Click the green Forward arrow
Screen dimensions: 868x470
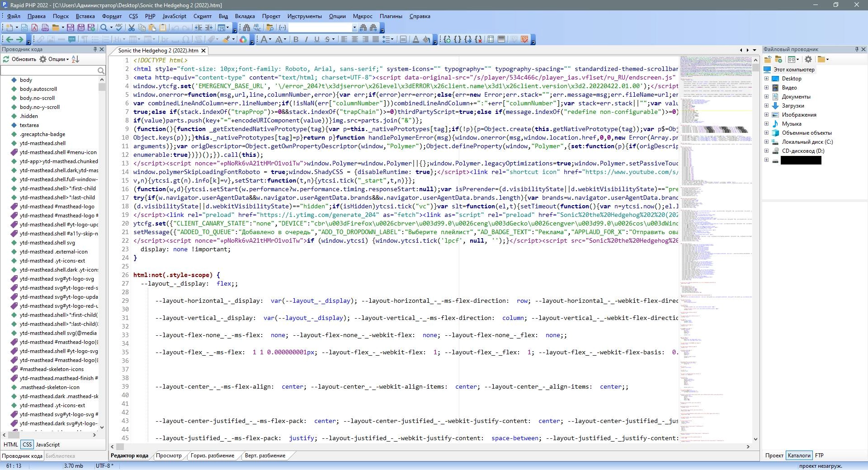point(20,39)
